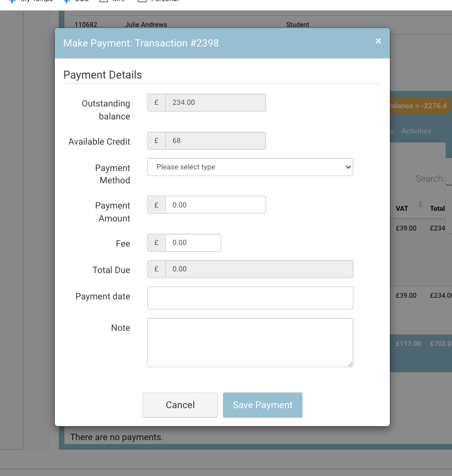The image size is (452, 476).
Task: Click the pound symbol beside Fee
Action: (x=156, y=243)
